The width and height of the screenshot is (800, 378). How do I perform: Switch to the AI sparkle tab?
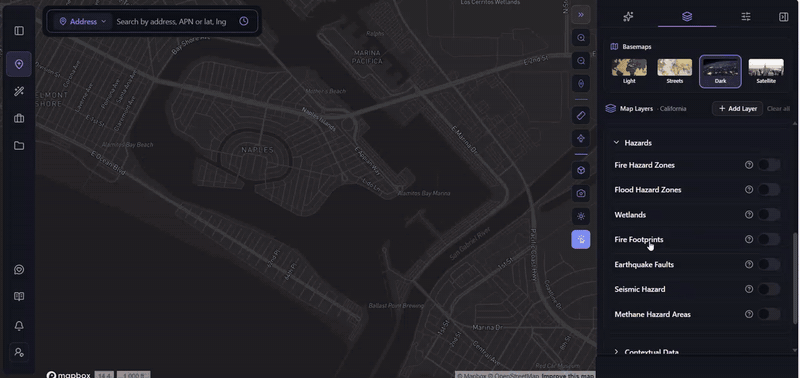[x=629, y=17]
